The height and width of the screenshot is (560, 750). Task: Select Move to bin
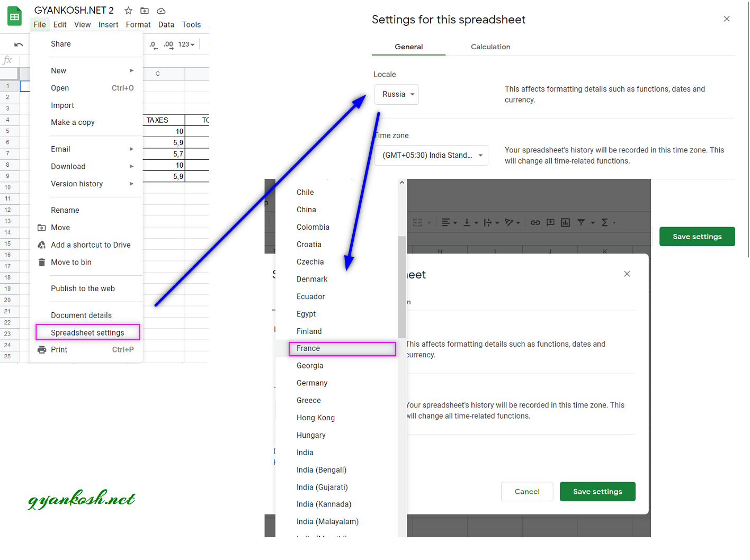[x=86, y=262]
